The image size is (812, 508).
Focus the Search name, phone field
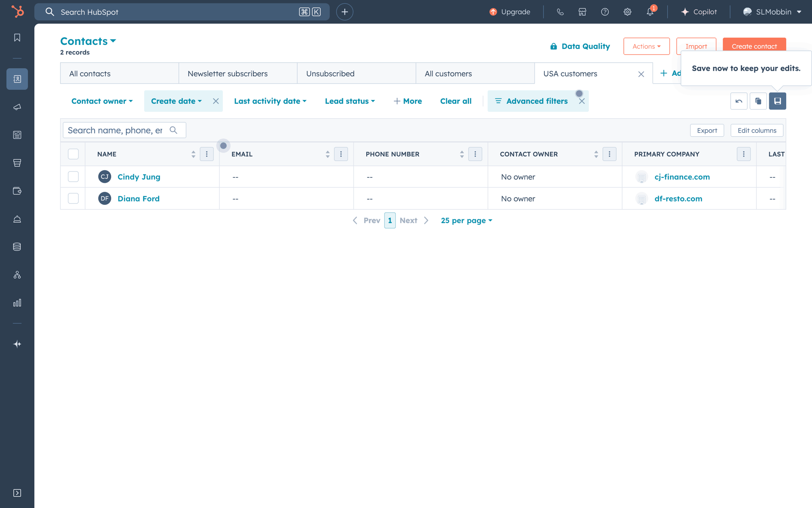pos(124,130)
